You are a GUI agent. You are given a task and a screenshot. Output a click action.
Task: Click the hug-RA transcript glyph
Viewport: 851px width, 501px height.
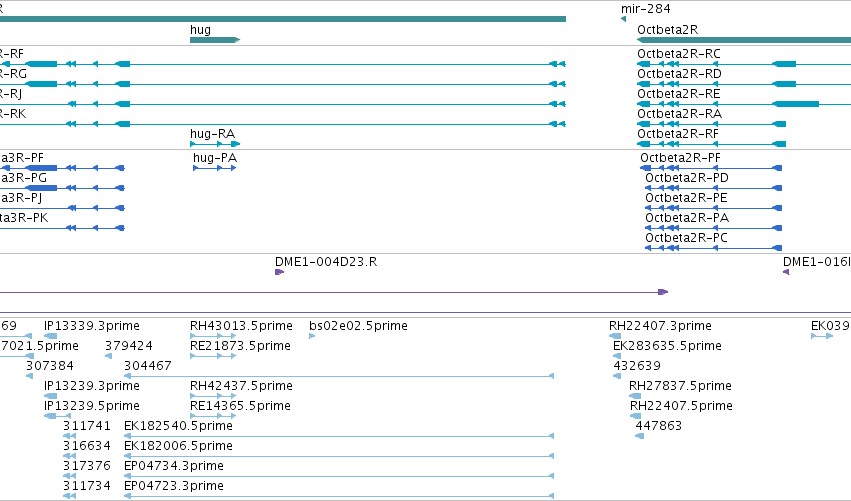[x=215, y=144]
